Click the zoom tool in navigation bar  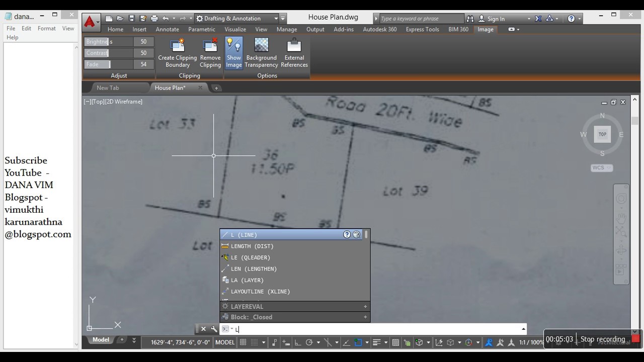tap(621, 232)
